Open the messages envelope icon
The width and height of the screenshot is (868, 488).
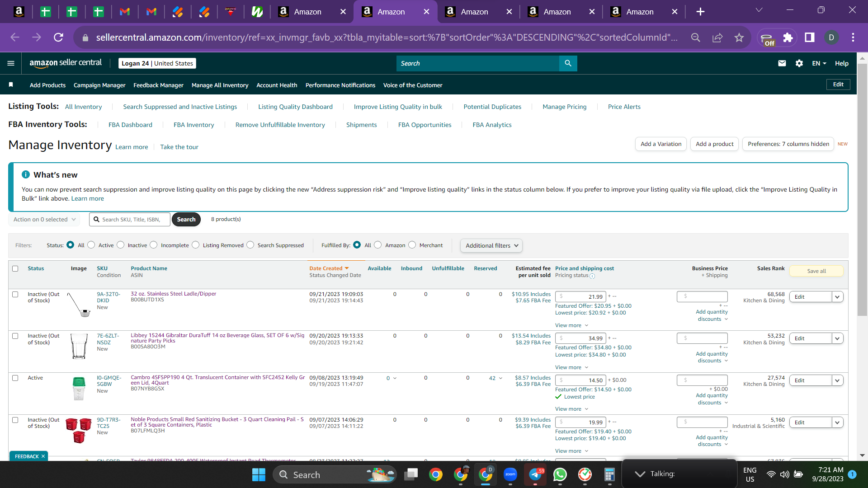[x=782, y=63]
